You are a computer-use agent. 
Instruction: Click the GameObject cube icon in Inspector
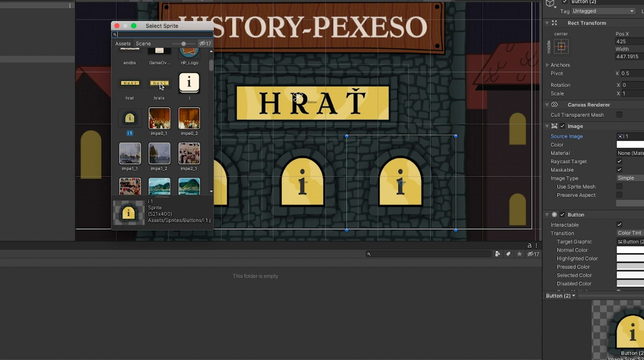pos(550,4)
